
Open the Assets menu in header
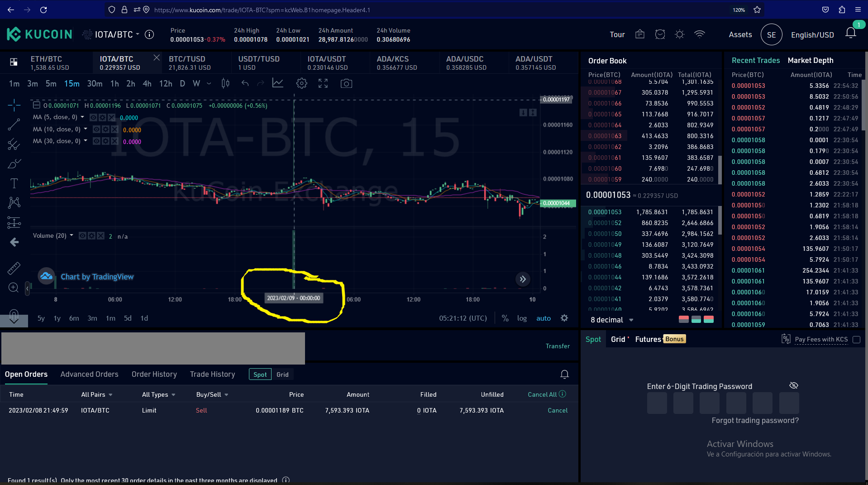point(740,34)
